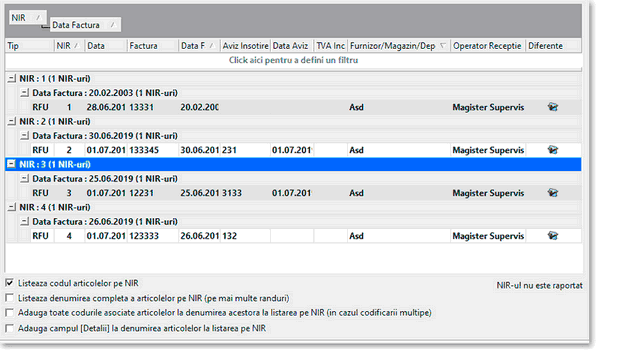This screenshot has height=360, width=617.
Task: Check Listeaza denumirea completa a articolelor option
Action: (9, 298)
